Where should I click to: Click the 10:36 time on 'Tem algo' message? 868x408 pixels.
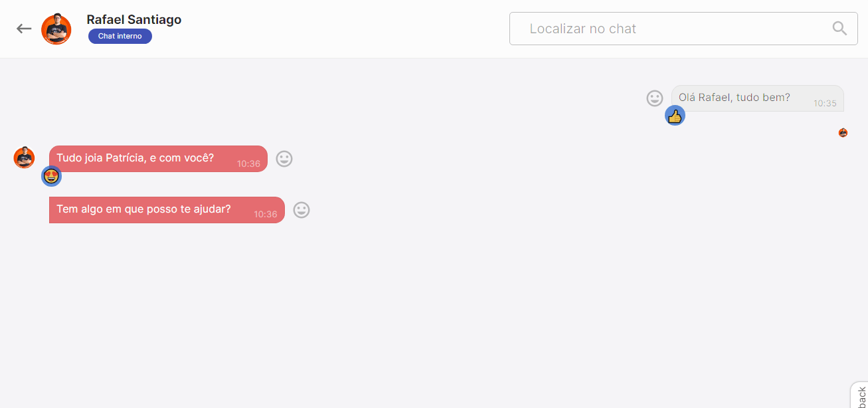click(x=266, y=215)
